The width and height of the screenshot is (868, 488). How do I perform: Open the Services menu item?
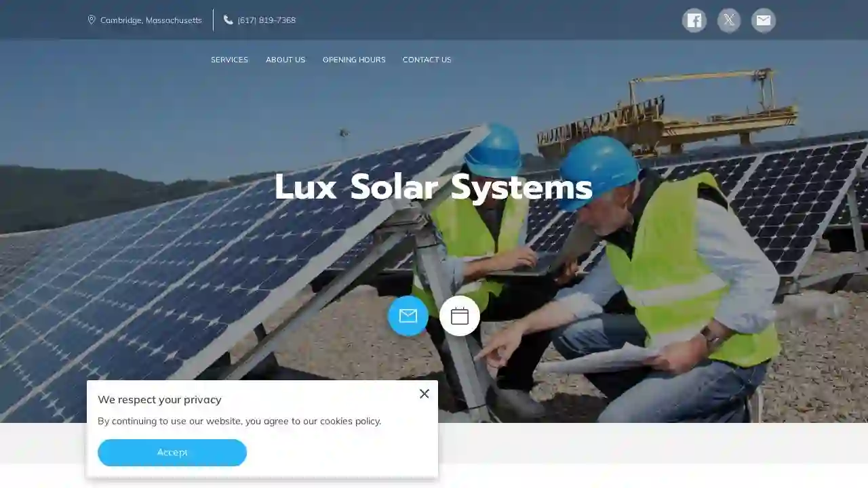pyautogui.click(x=229, y=60)
